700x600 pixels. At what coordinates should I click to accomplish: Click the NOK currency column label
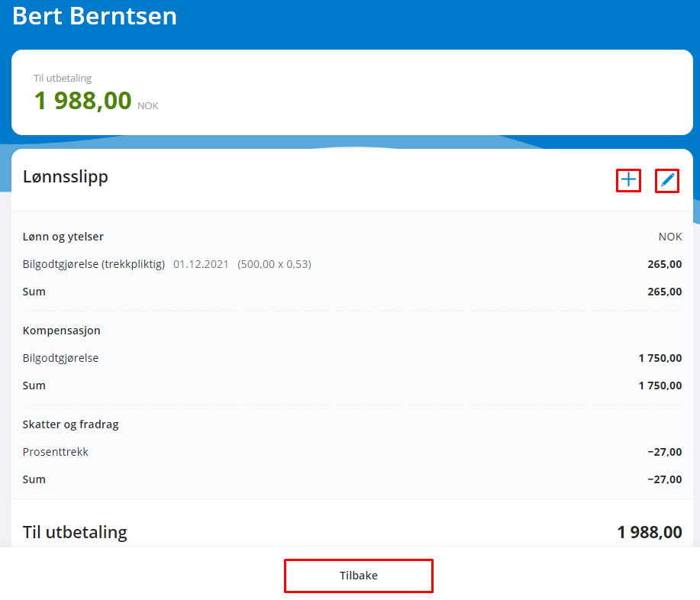670,237
